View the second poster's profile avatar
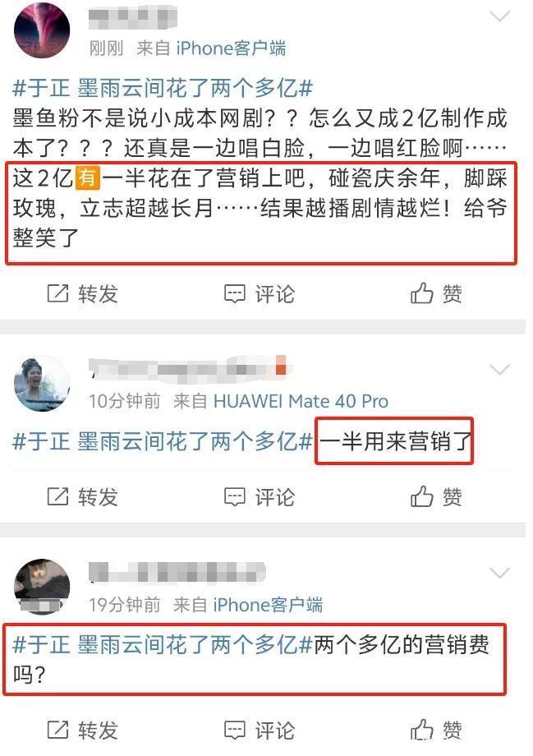 [42, 383]
